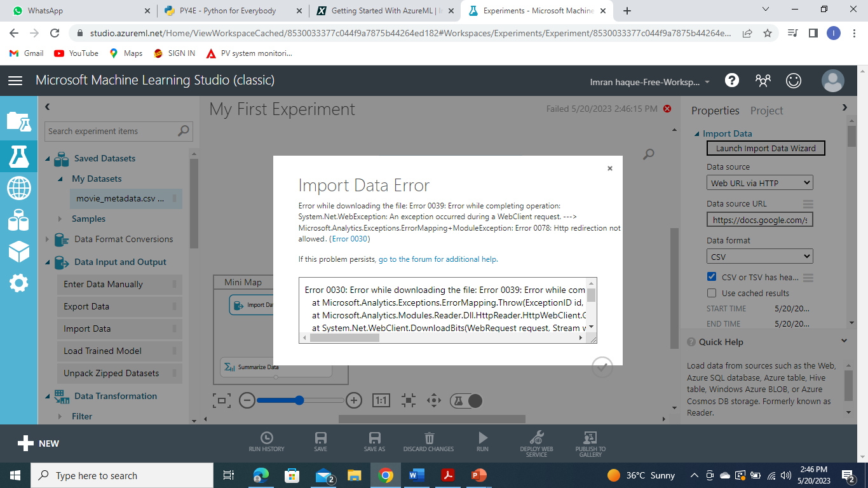
Task: Expand the Filter node
Action: pyautogui.click(x=60, y=416)
